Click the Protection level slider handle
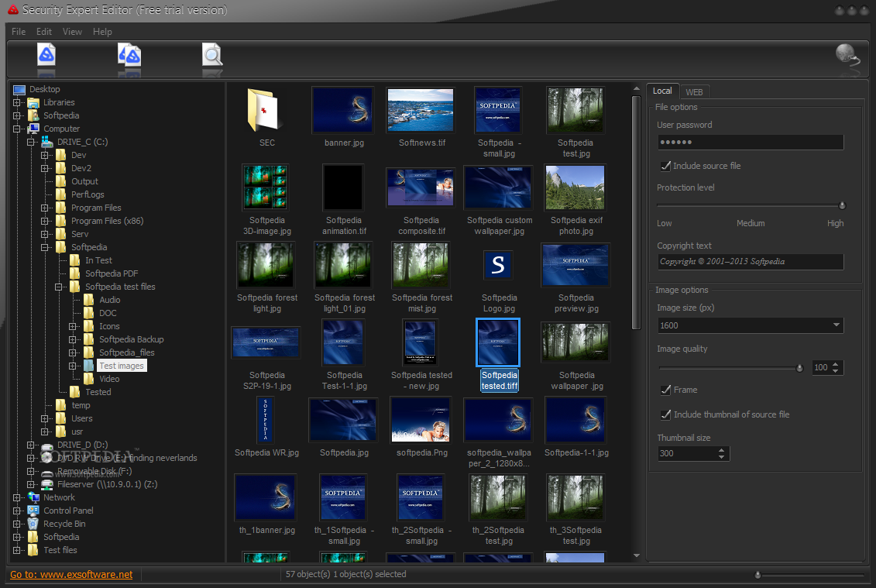876x588 pixels. tap(842, 206)
